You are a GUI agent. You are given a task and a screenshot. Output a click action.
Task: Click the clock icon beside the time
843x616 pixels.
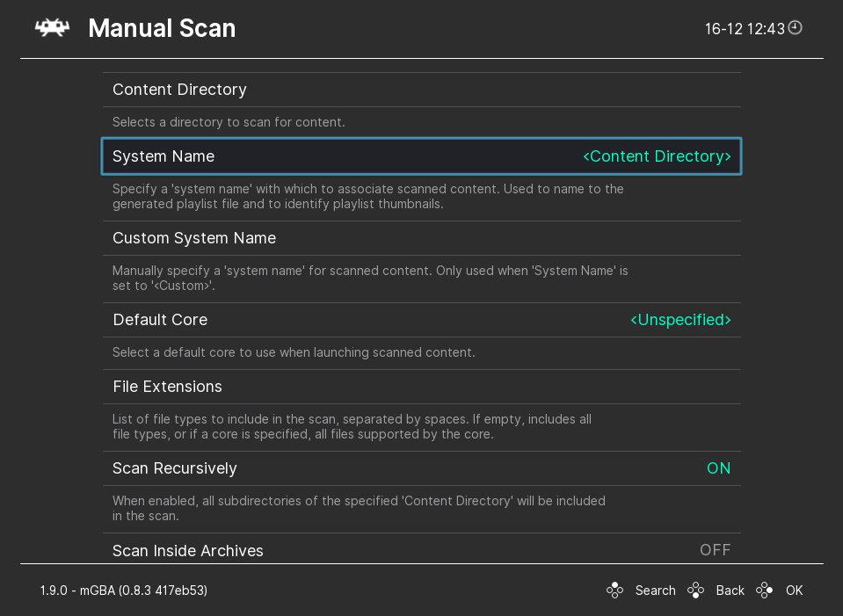tap(795, 28)
